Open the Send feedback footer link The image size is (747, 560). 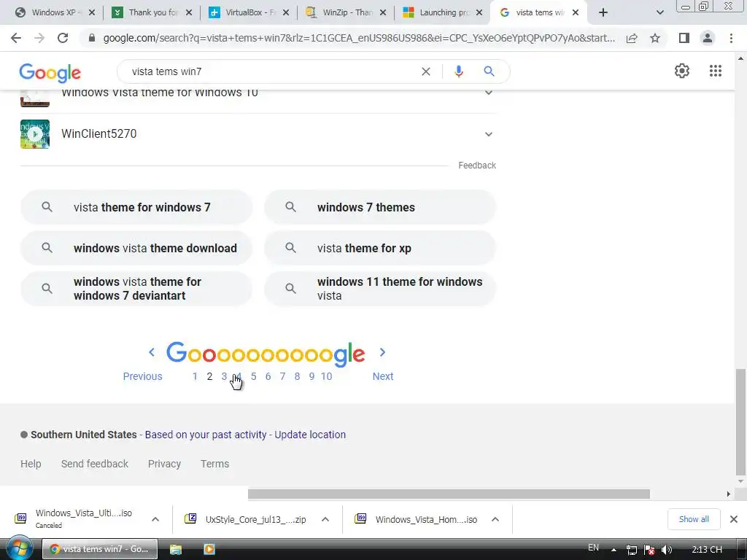pyautogui.click(x=95, y=464)
